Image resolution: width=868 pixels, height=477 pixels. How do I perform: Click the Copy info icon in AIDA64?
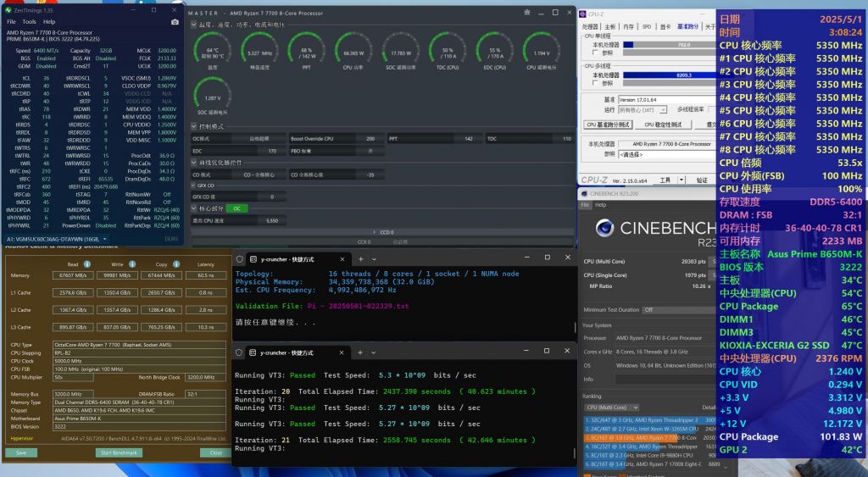point(175,263)
